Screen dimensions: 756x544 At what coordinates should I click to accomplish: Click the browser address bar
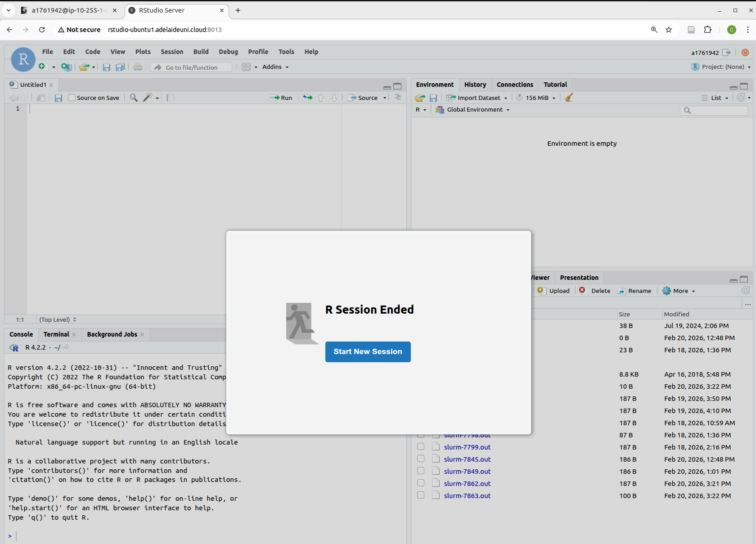pyautogui.click(x=351, y=30)
